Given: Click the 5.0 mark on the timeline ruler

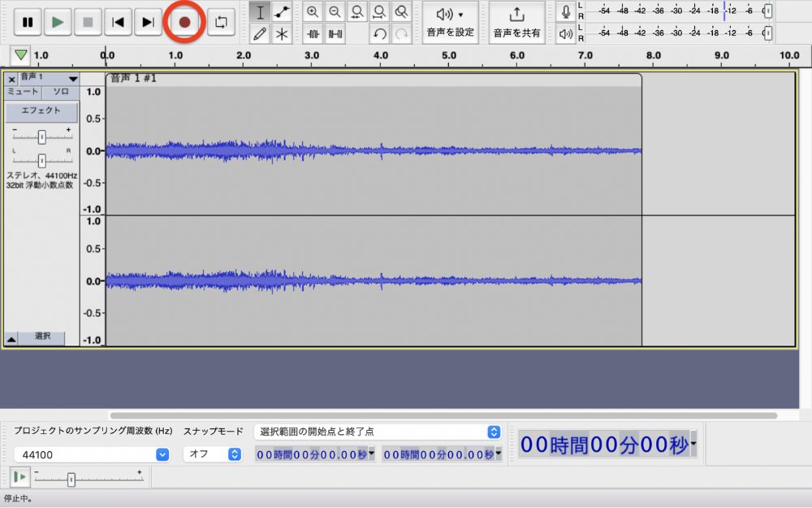Looking at the screenshot, I should click(448, 55).
